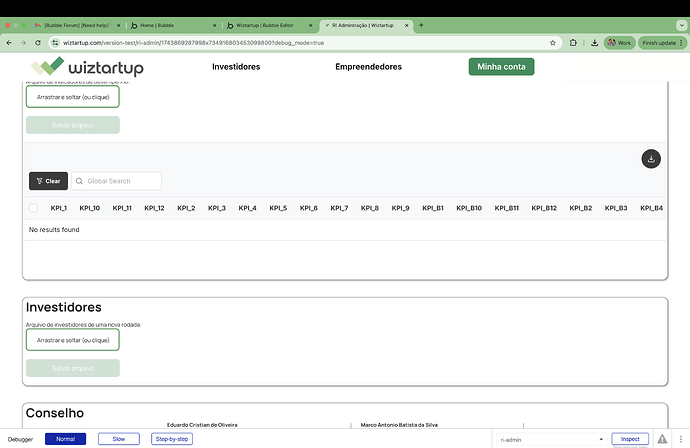
Task: Open the Empreendedores menu item
Action: point(369,66)
